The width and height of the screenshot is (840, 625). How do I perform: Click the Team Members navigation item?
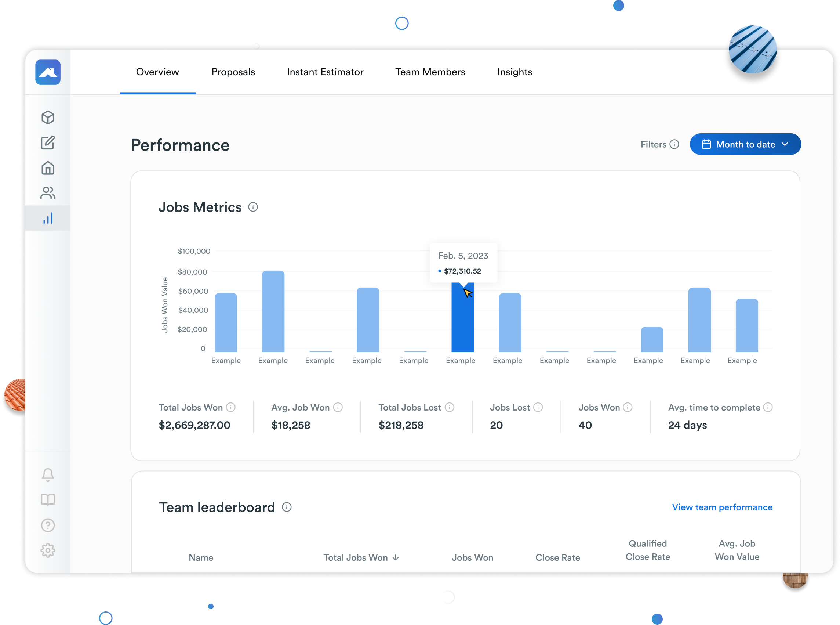point(430,72)
